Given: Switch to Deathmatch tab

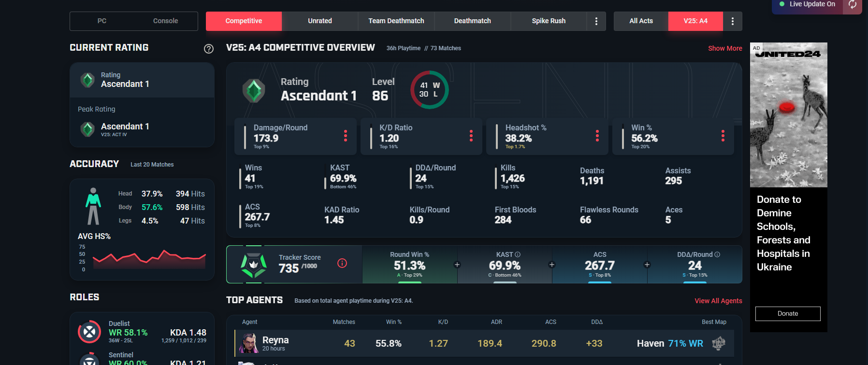Looking at the screenshot, I should [473, 21].
